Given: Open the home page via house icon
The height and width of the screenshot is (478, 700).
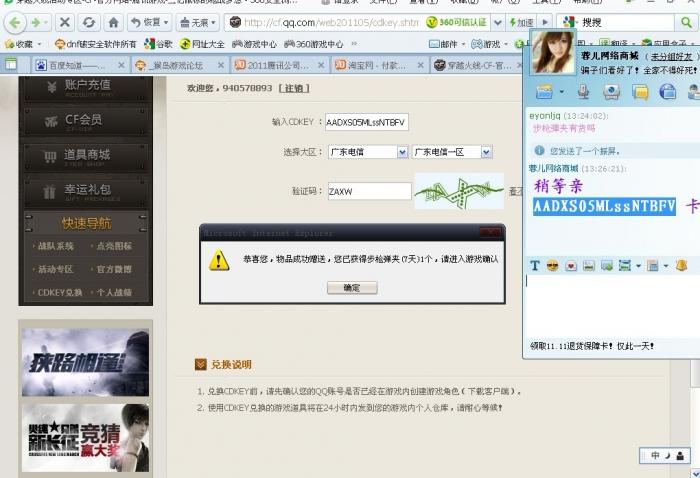Looking at the screenshot, I should (x=113, y=22).
